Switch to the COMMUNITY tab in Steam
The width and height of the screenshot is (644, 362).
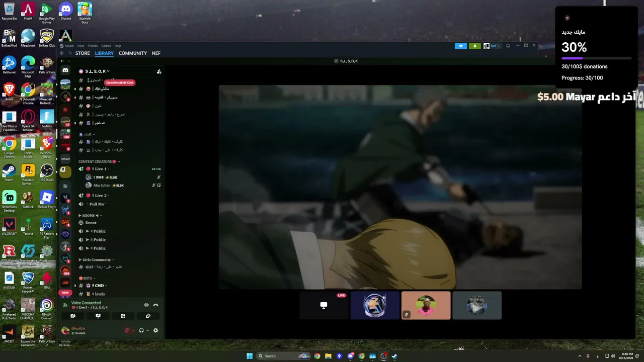pyautogui.click(x=133, y=53)
